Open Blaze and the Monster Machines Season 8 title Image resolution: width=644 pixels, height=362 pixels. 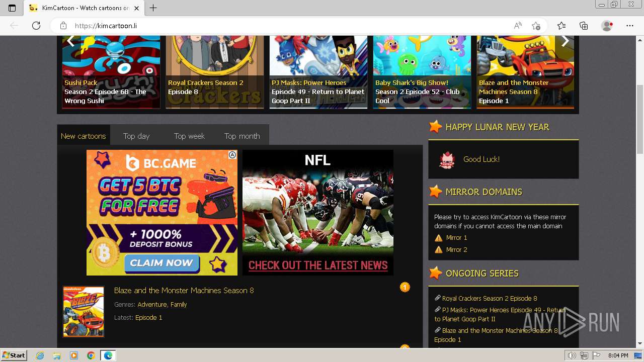[x=184, y=291]
